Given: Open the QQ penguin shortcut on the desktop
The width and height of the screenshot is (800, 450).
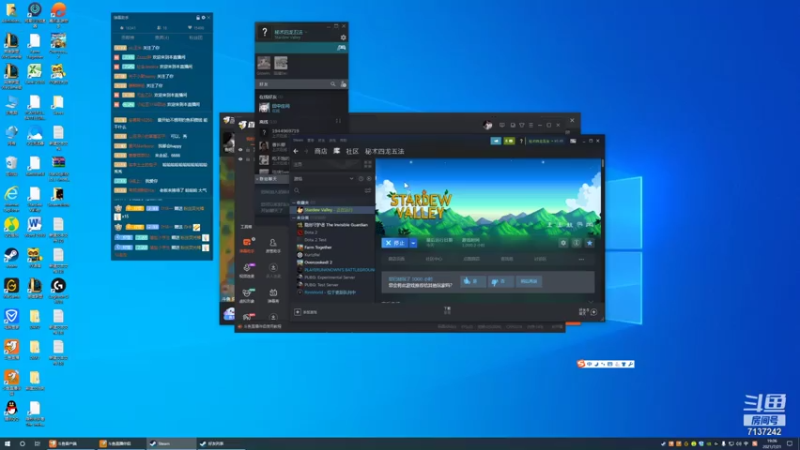Looking at the screenshot, I should pyautogui.click(x=11, y=411).
